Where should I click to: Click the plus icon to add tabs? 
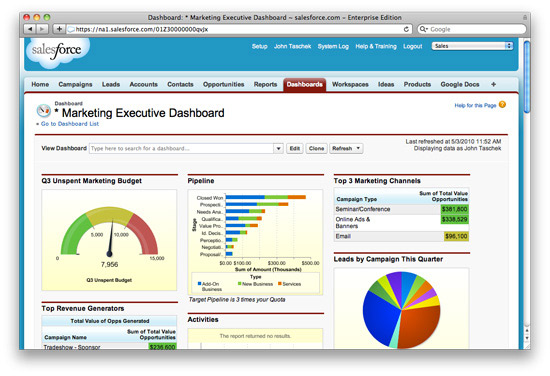494,85
